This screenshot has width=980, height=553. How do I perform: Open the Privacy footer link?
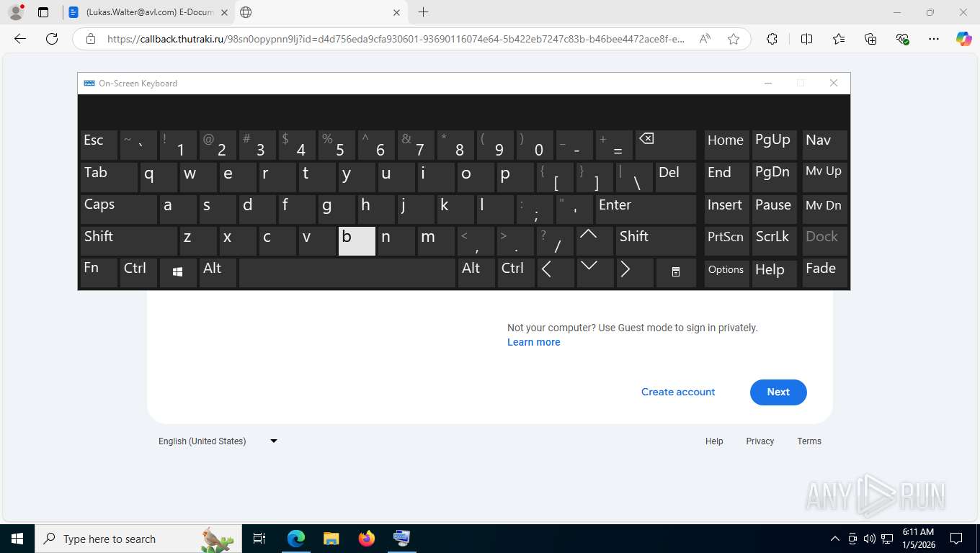(x=759, y=441)
